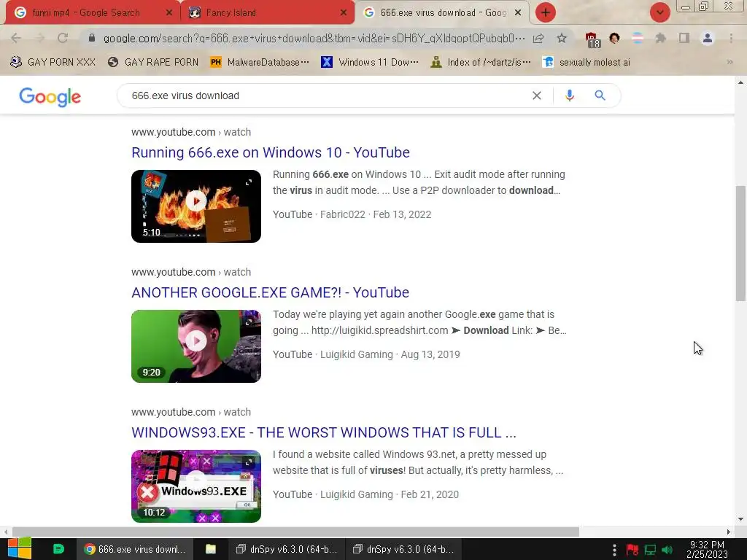Go to the Google homepage via logo
This screenshot has width=747, height=560.
point(50,97)
